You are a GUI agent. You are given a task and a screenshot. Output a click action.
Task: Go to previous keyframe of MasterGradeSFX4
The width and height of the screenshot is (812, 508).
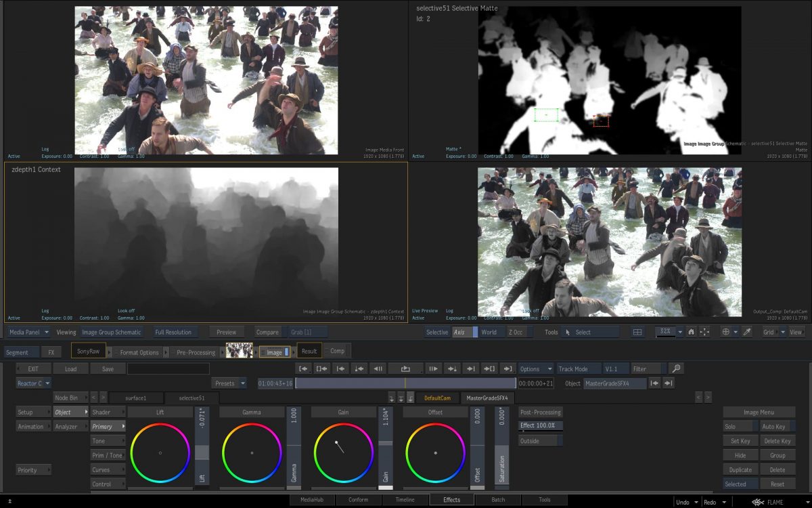point(654,383)
